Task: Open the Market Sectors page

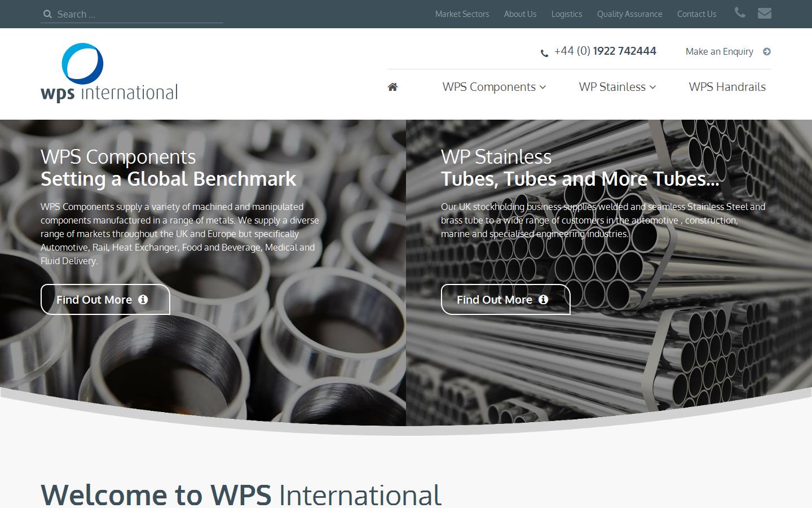Action: [462, 14]
